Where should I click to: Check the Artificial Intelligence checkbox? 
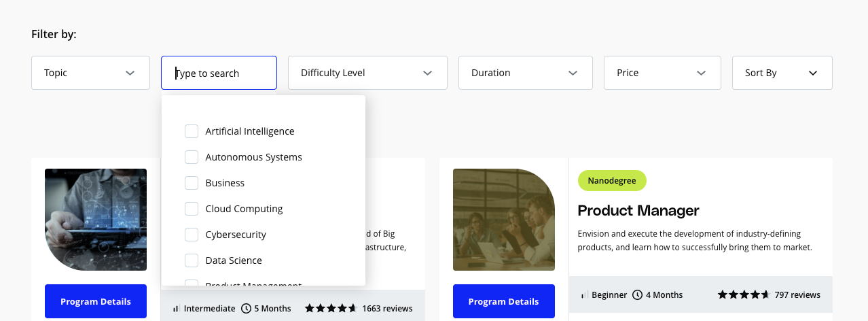click(x=192, y=131)
